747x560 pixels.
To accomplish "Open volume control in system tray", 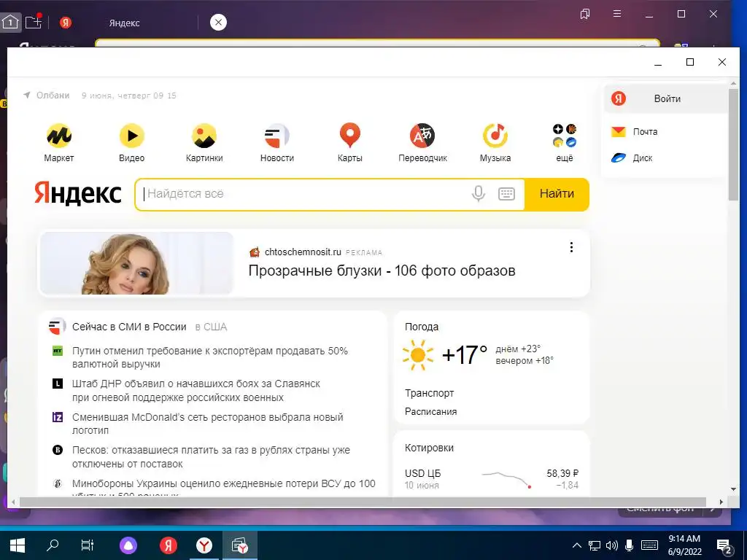I will (x=612, y=545).
